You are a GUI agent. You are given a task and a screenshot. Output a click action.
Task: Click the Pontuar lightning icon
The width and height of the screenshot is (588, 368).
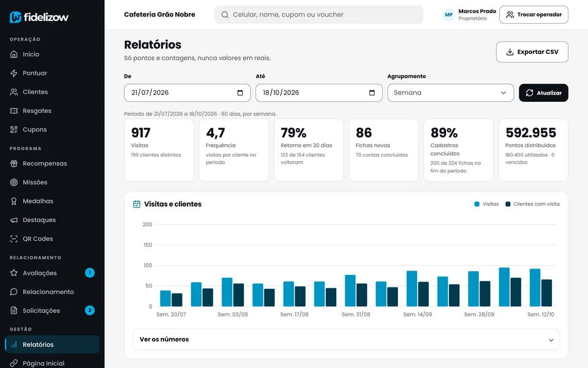14,73
